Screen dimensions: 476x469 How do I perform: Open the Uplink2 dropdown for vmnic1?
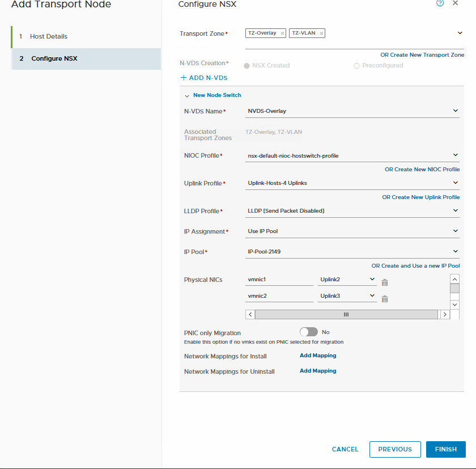[x=347, y=280]
